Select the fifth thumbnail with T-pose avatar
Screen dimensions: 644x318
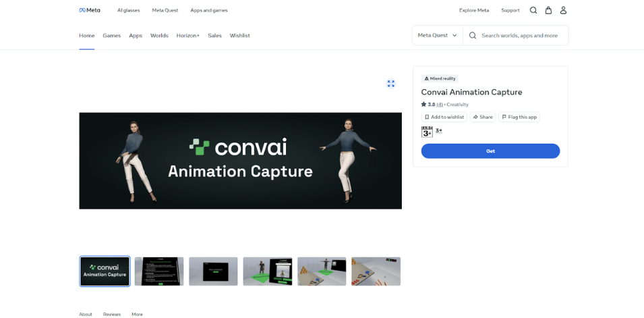click(x=322, y=271)
